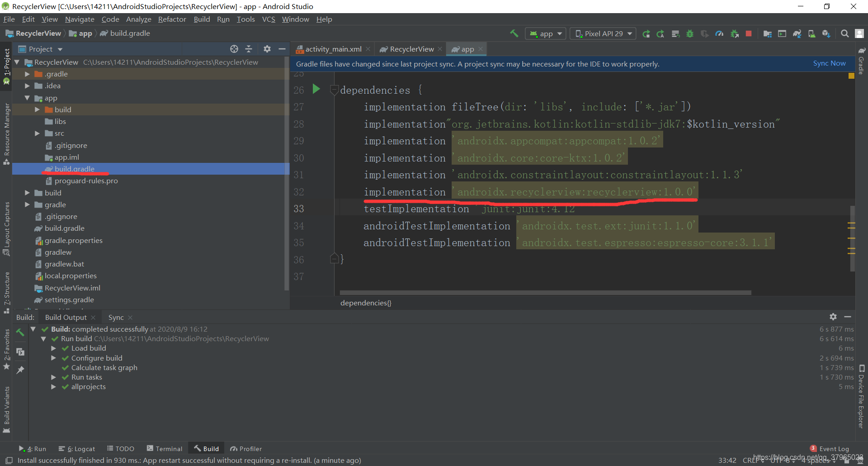This screenshot has height=466, width=868.
Task: Click the Toggle view icon in Build panel
Action: (20, 351)
